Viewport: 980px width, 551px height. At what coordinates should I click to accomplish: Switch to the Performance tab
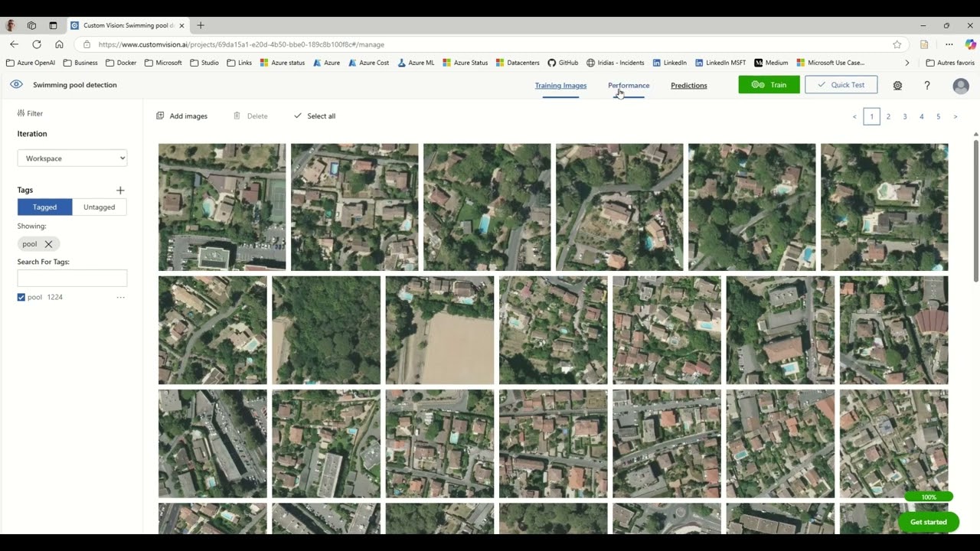629,86
